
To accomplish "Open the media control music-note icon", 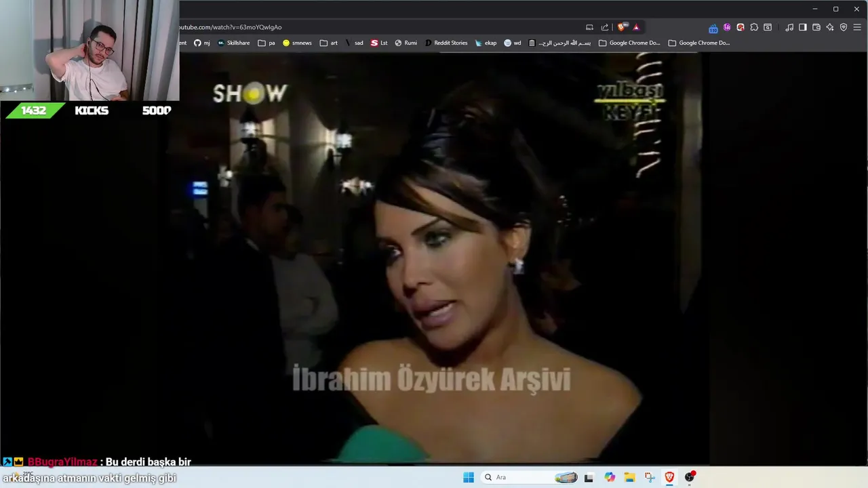I will 789,27.
